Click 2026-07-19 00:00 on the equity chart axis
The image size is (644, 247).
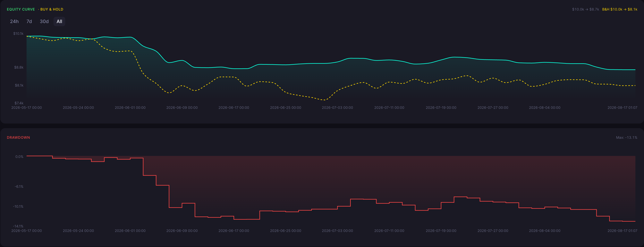[441, 107]
